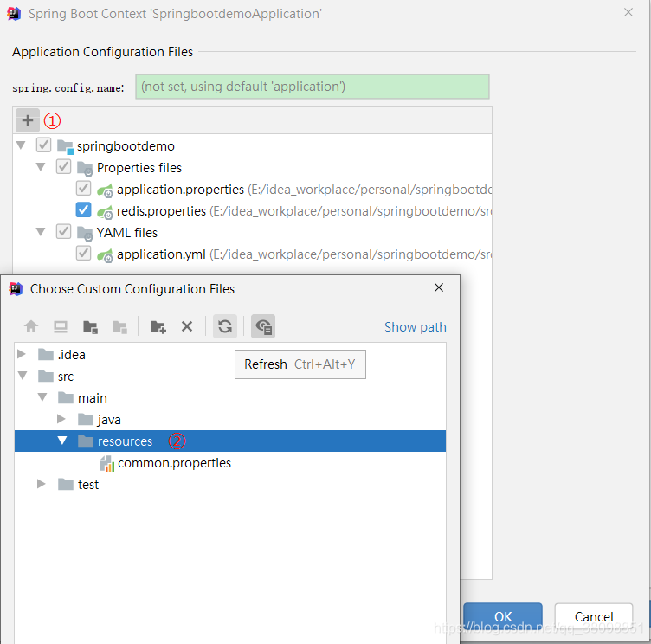The width and height of the screenshot is (651, 644).
Task: Toggle YAML files checkbox
Action: point(63,231)
